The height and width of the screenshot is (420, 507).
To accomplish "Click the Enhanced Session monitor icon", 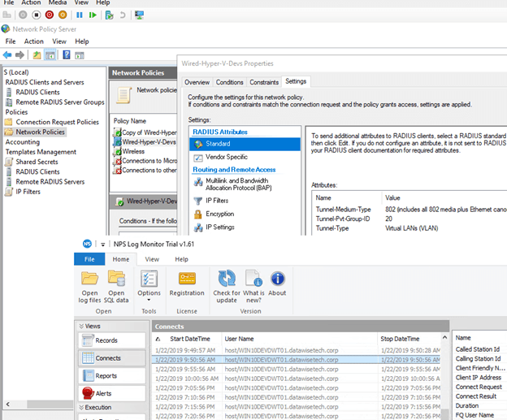I will point(140,15).
